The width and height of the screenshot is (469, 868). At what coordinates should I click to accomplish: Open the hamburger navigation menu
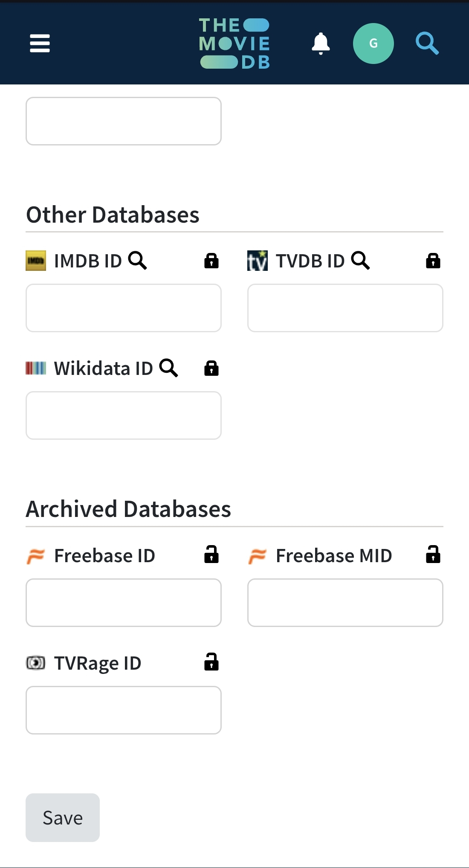pos(40,44)
